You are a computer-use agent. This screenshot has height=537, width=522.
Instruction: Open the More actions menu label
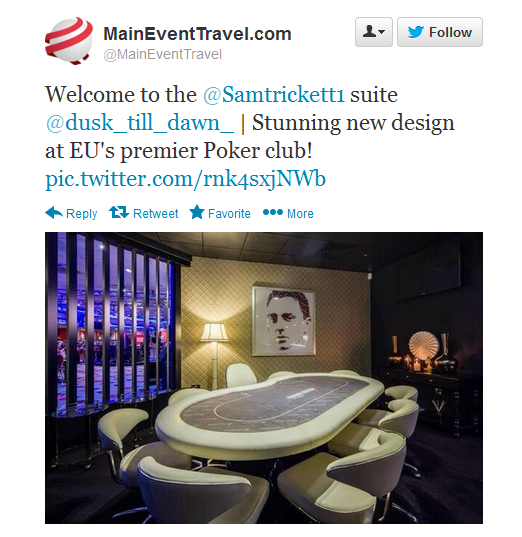click(300, 214)
